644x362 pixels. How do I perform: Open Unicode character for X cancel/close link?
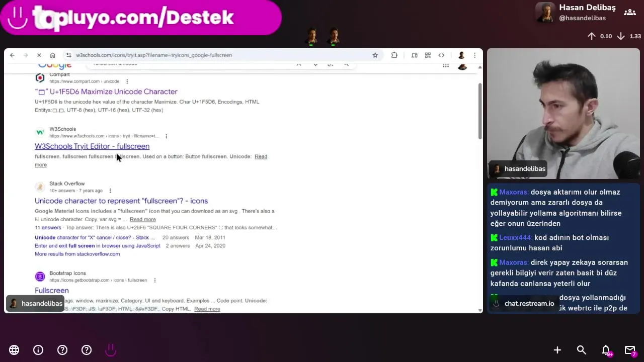tap(95, 237)
